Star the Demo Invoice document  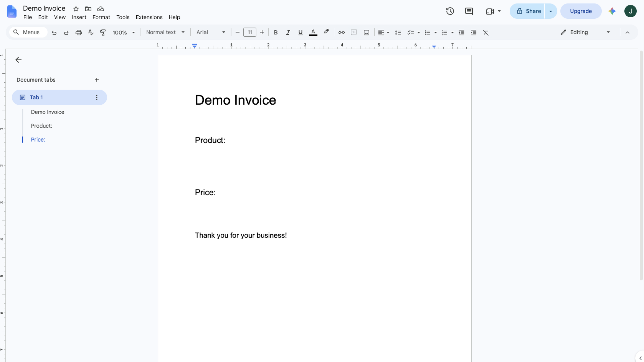(76, 9)
